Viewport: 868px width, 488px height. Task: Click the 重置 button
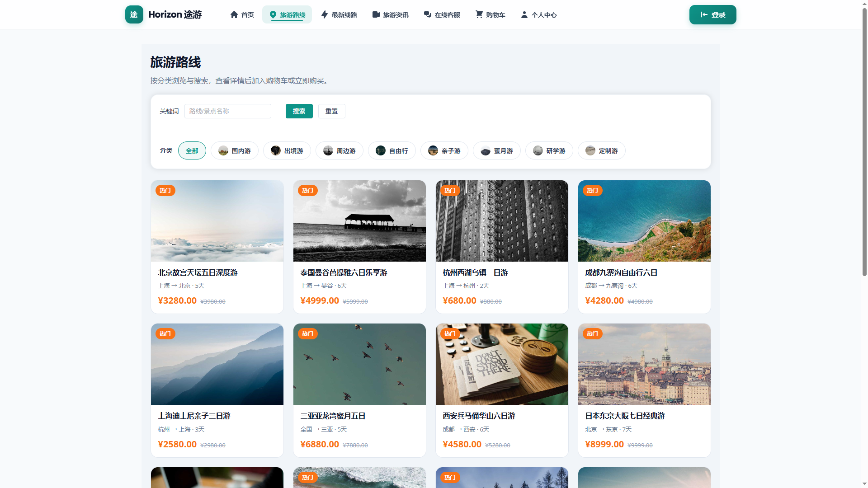click(331, 111)
